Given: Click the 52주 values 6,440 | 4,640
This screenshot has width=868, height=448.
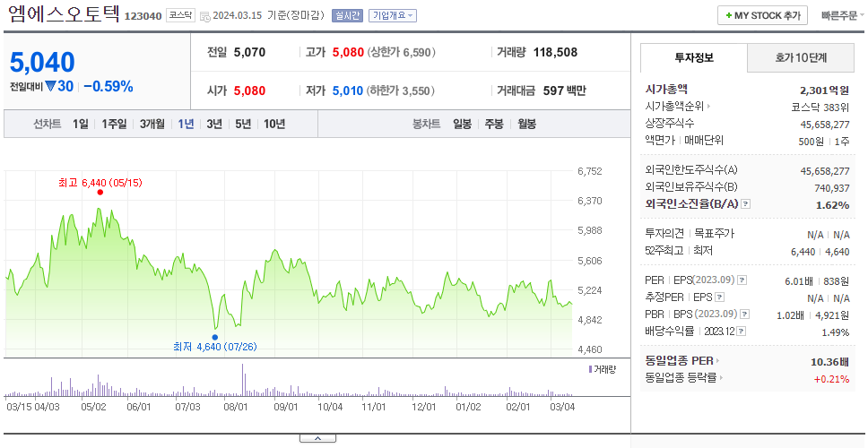Looking at the screenshot, I should pos(820,252).
